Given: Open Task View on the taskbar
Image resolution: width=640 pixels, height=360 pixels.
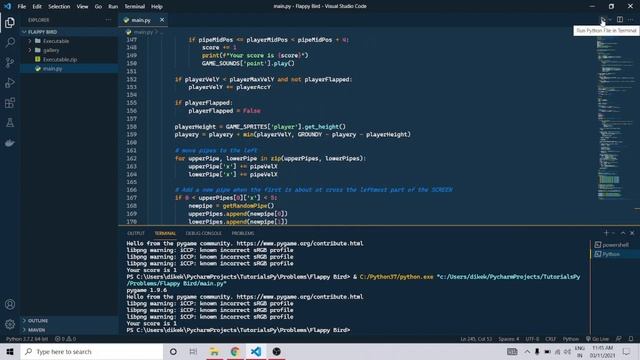Looking at the screenshot, I should tap(193, 351).
